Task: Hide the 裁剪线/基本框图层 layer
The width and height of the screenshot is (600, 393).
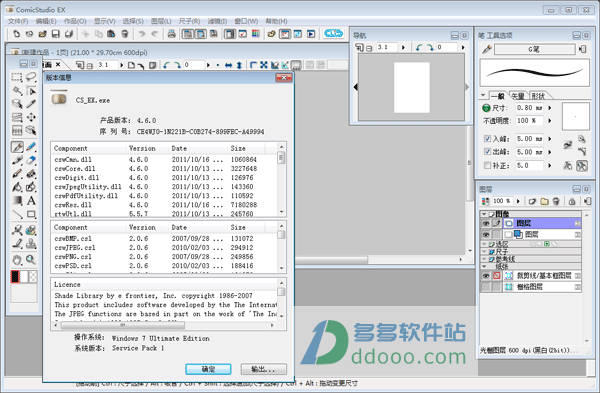Action: [486, 276]
